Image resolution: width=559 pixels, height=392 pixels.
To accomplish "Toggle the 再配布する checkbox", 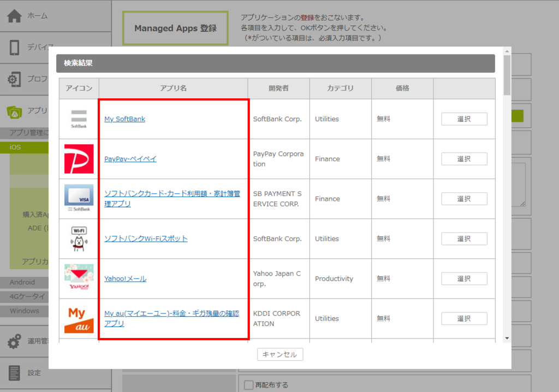I will pos(249,385).
